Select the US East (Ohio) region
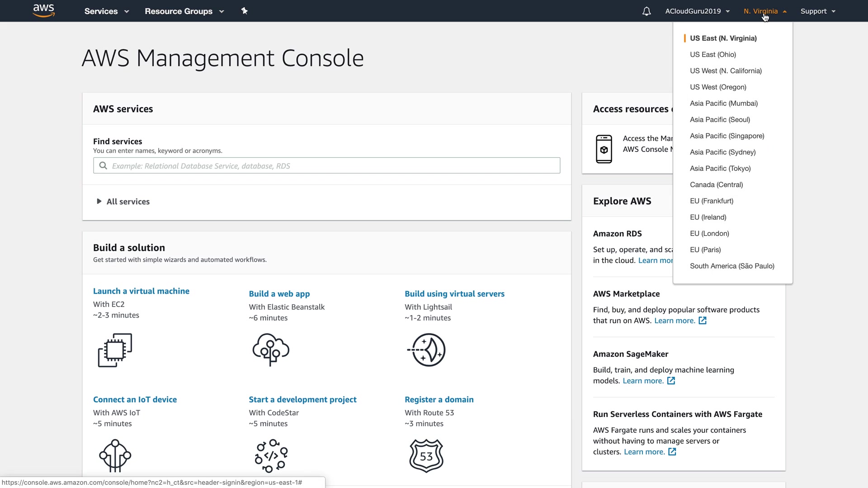Screen dimensions: 868x488 coord(713,55)
